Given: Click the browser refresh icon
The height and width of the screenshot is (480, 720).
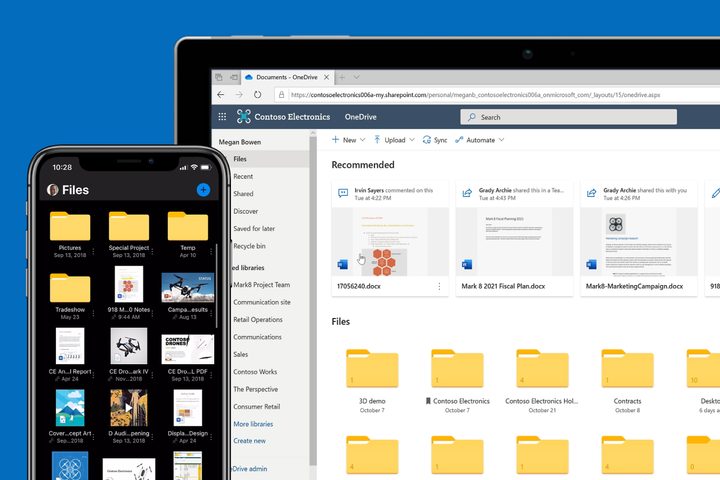Looking at the screenshot, I should pos(257,95).
